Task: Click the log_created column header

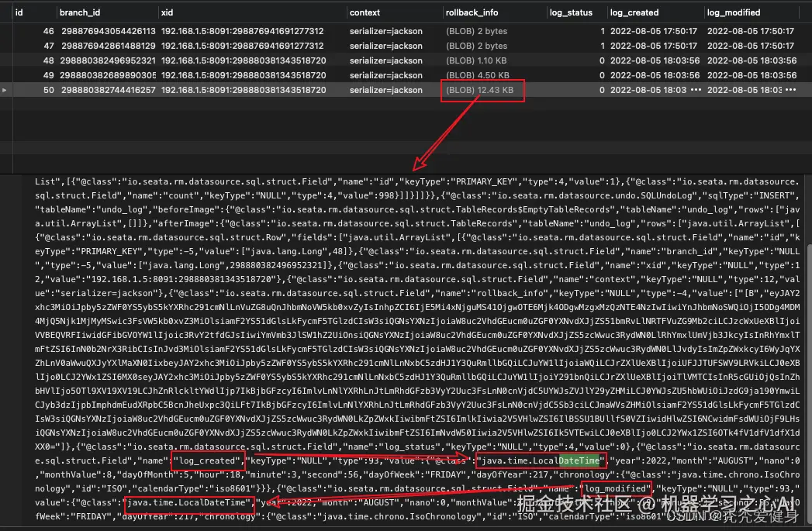Action: (634, 12)
